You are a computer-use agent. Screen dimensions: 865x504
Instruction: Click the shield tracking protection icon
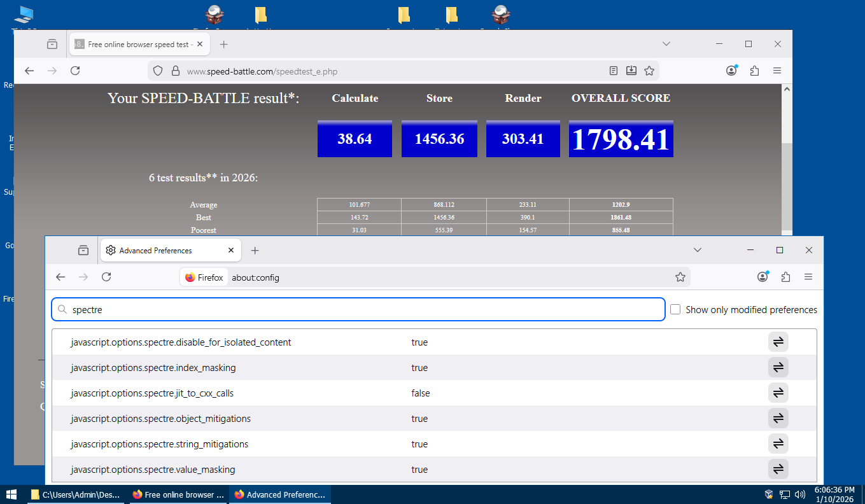coord(158,71)
